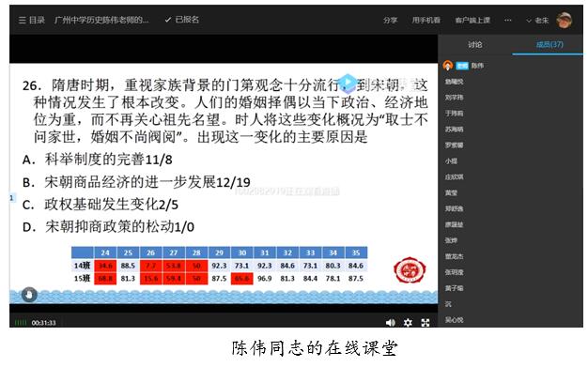Click the 96.9 cell in the 15班 row
588x367 pixels.
coord(264,279)
